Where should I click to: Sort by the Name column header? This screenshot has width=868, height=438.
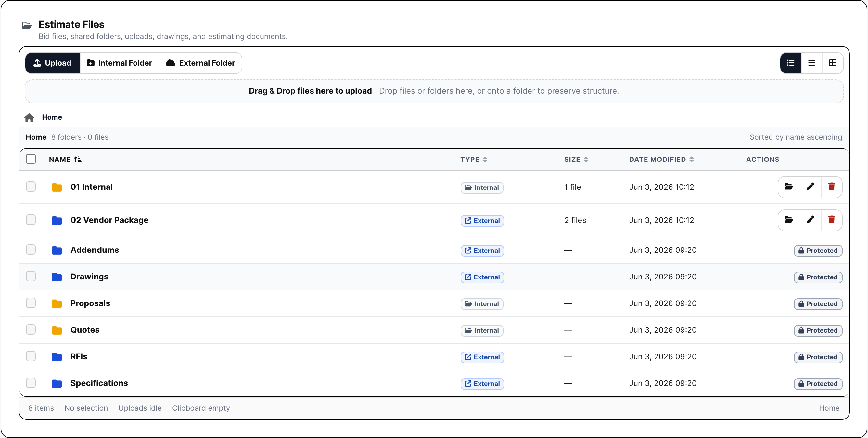click(x=65, y=159)
